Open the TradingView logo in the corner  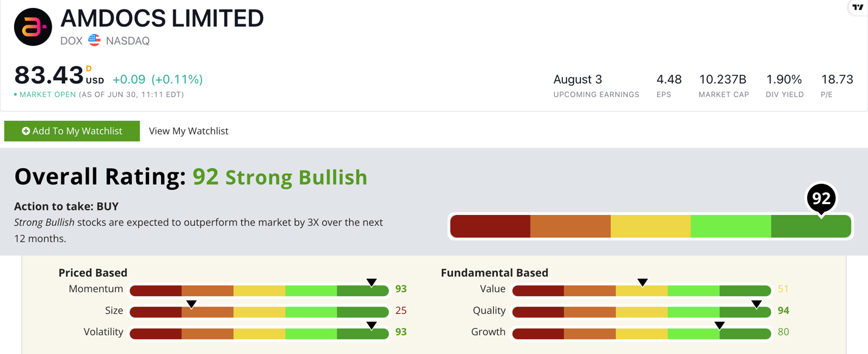857,8
